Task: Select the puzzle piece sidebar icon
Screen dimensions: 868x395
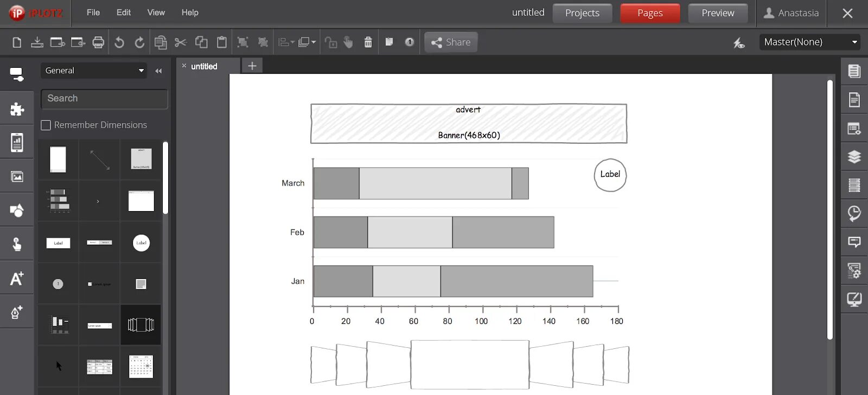Action: [17, 109]
